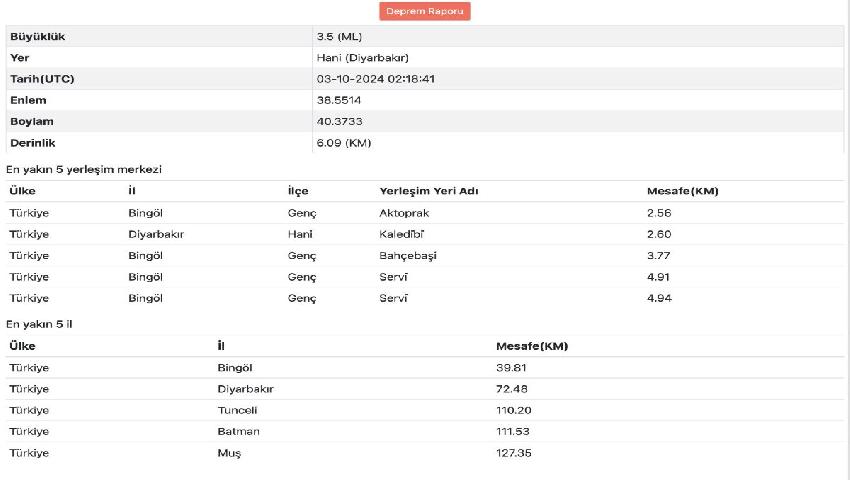The height and width of the screenshot is (480, 850).
Task: Click the En yakın 5 yerleşim merkezi heading
Action: pos(84,169)
